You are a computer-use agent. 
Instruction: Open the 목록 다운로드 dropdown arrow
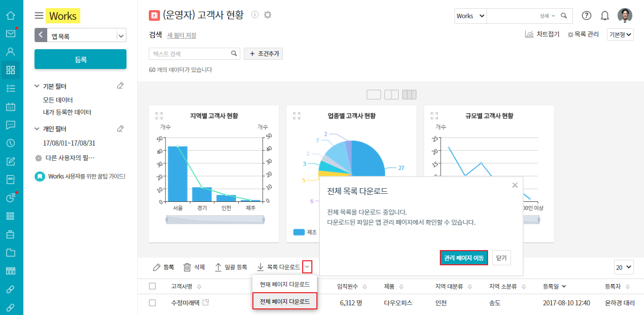pyautogui.click(x=307, y=267)
